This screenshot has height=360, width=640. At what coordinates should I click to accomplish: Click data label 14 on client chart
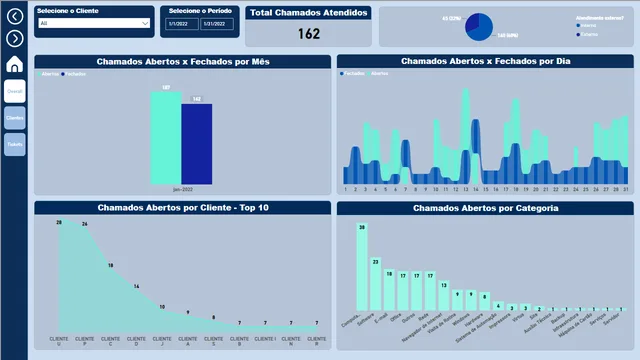136,287
